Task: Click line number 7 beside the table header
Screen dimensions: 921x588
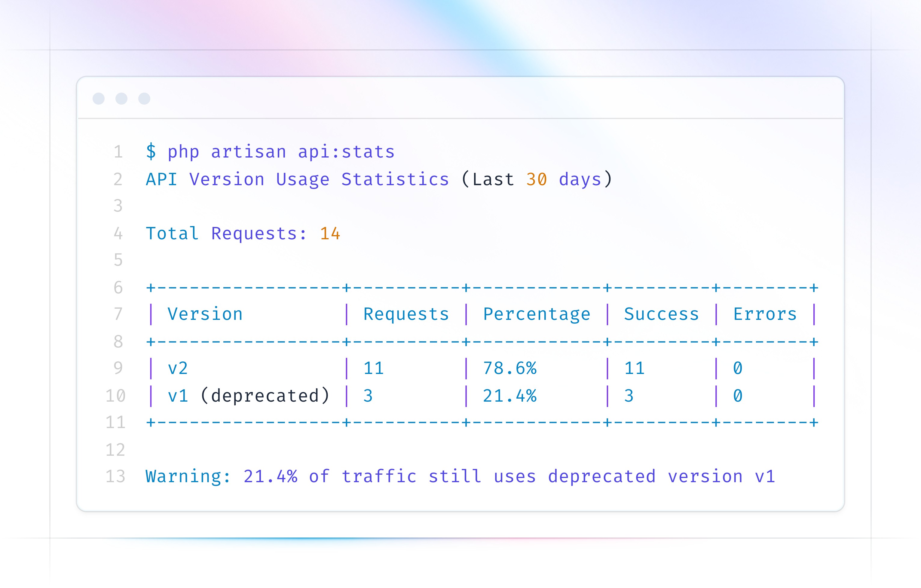Action: (x=118, y=314)
